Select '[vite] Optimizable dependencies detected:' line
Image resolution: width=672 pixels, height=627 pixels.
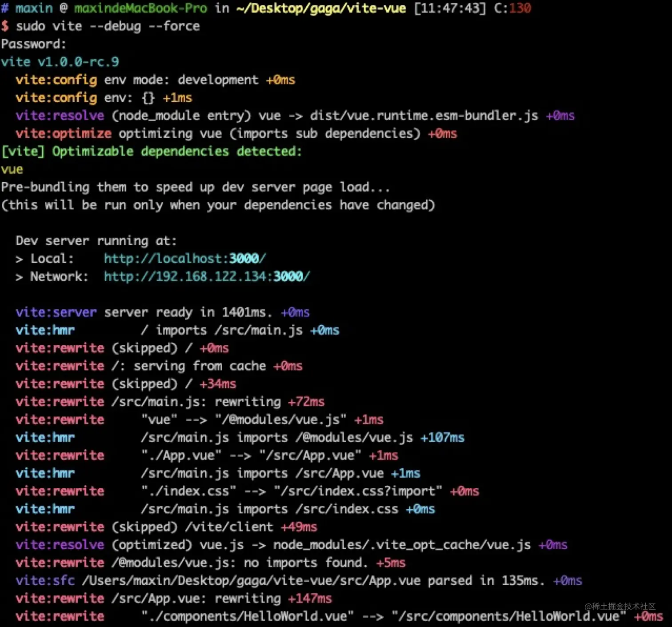point(152,152)
